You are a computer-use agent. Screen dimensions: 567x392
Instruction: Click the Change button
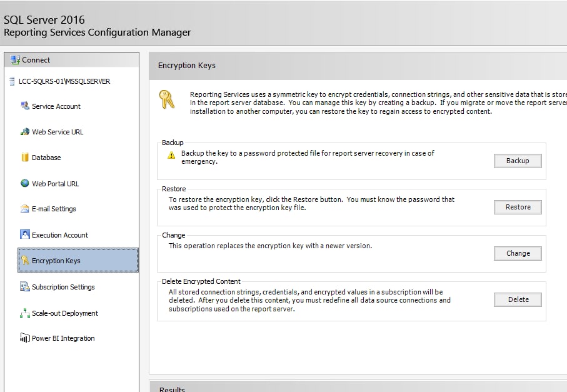click(518, 253)
